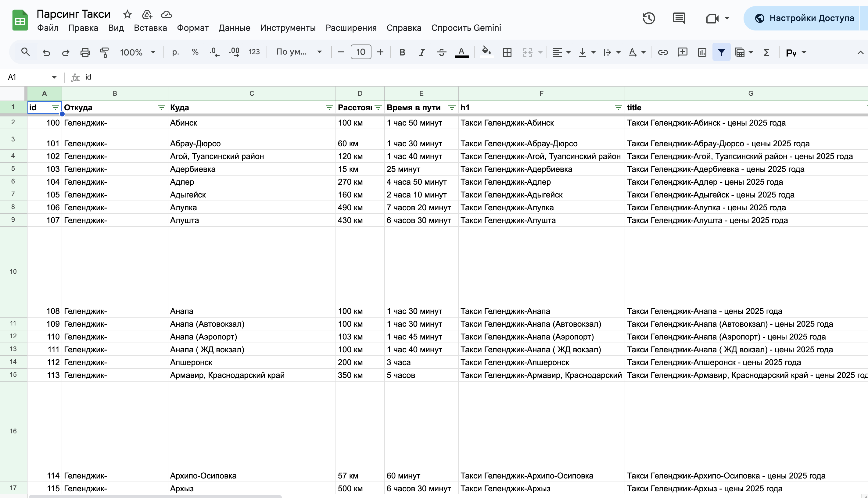The width and height of the screenshot is (868, 498).
Task: Open the font family dropdown
Action: pyautogui.click(x=299, y=52)
